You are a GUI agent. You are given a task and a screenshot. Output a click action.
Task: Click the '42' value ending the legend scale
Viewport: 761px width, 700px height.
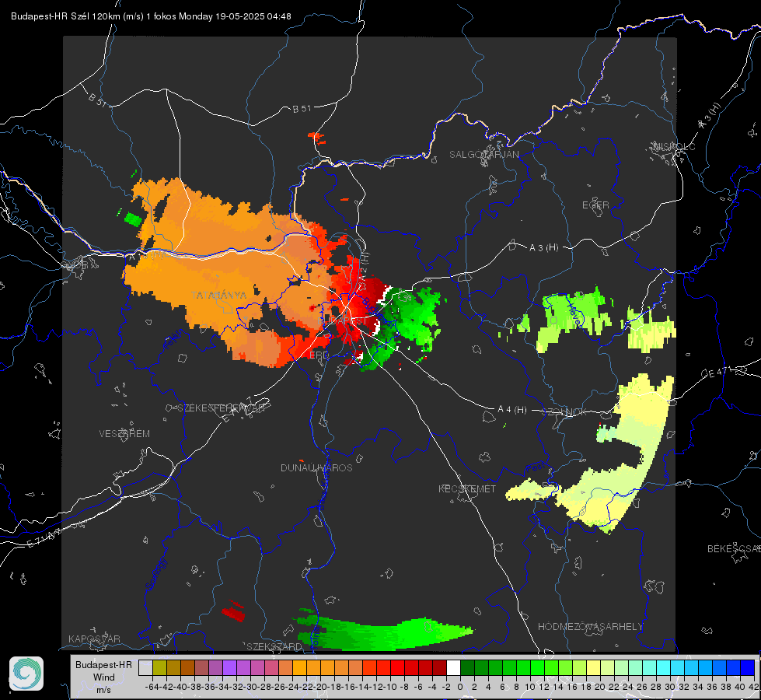[x=754, y=687]
